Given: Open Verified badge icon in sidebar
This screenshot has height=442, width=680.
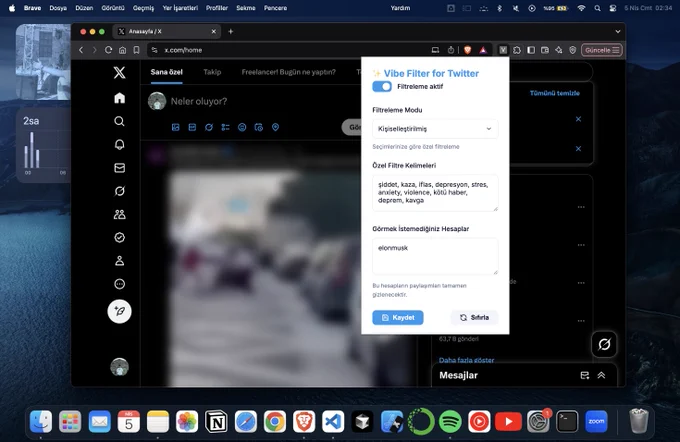Looking at the screenshot, I should coord(120,237).
